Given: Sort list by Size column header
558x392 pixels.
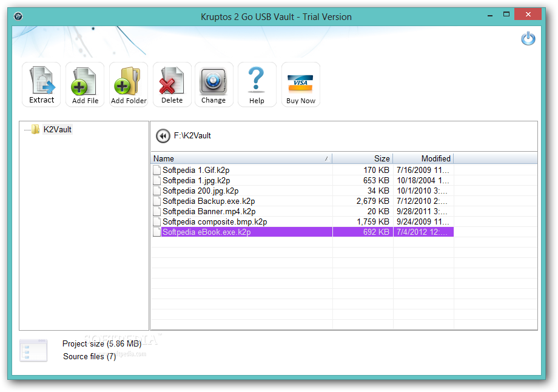Looking at the screenshot, I should (363, 158).
